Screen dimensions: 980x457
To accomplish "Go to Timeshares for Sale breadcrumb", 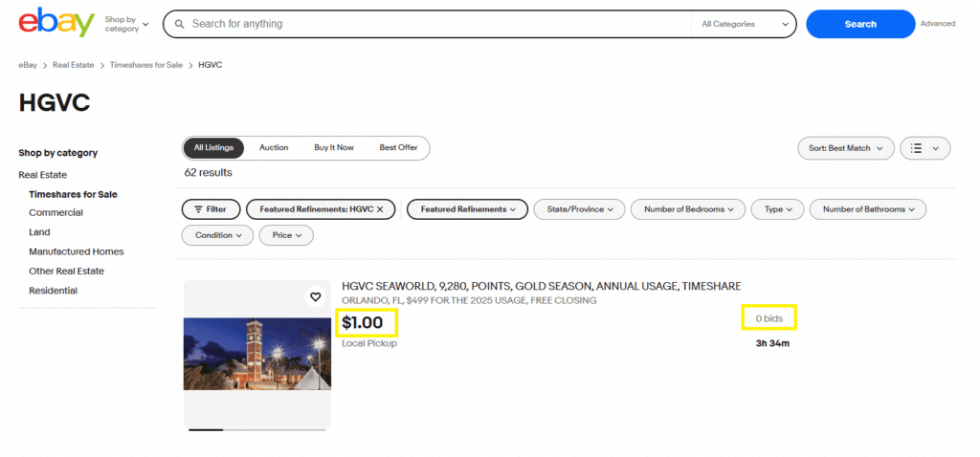I will coord(146,65).
